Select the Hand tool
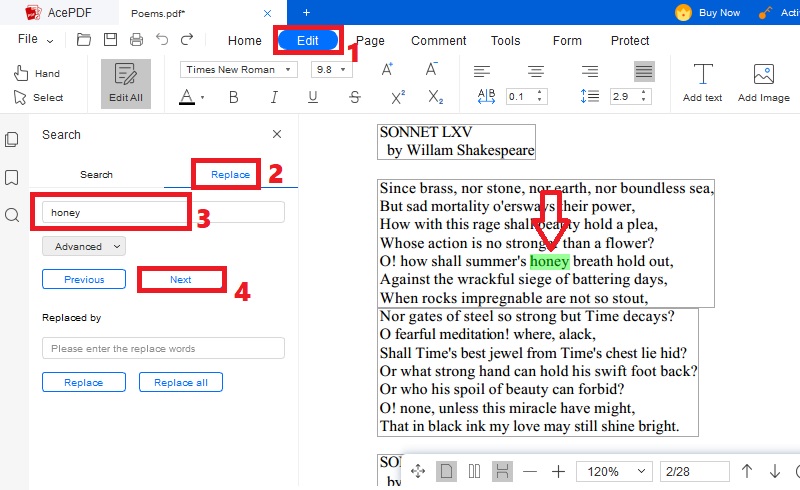 pyautogui.click(x=37, y=74)
